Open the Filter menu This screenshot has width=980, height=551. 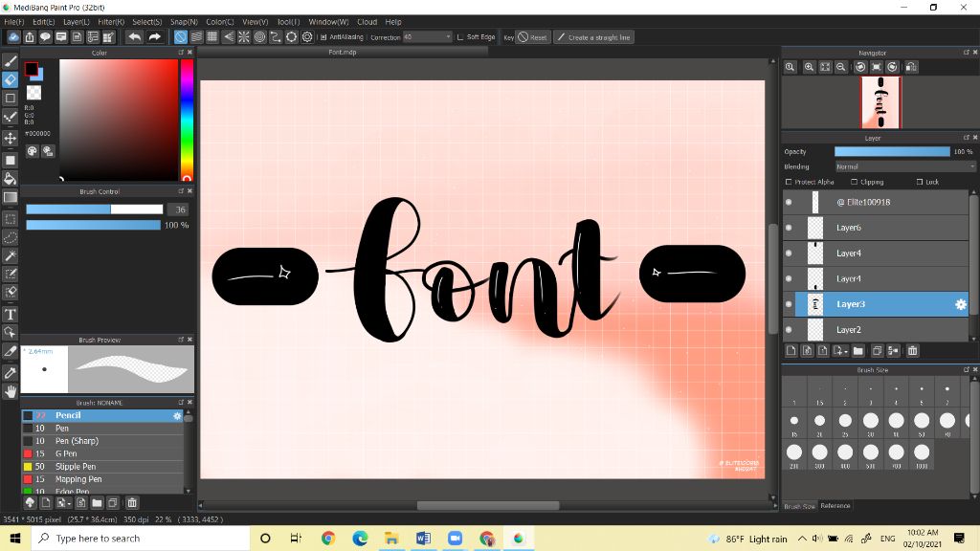[x=111, y=22]
